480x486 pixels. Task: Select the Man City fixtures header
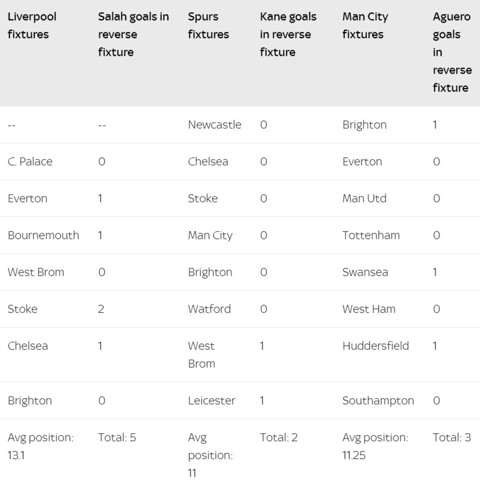tap(365, 25)
